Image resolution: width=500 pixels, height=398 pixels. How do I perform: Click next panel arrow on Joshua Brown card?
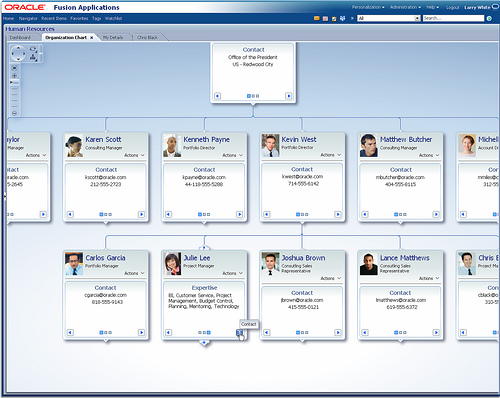click(x=338, y=332)
